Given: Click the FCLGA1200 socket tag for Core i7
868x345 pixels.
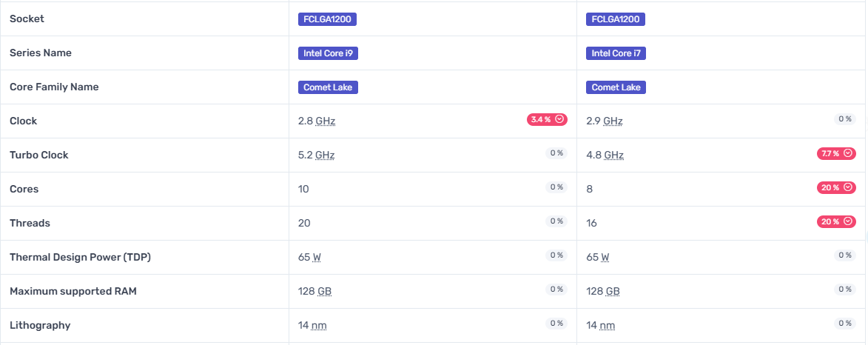Looking at the screenshot, I should [616, 19].
